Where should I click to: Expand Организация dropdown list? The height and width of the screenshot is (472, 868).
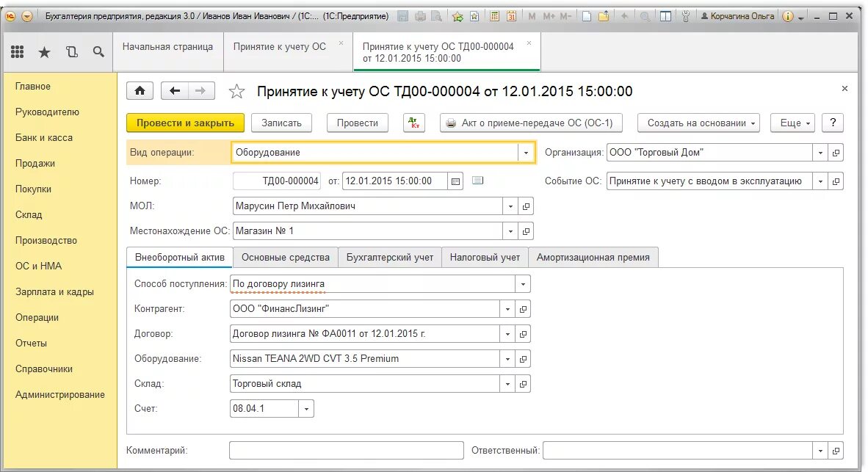820,153
